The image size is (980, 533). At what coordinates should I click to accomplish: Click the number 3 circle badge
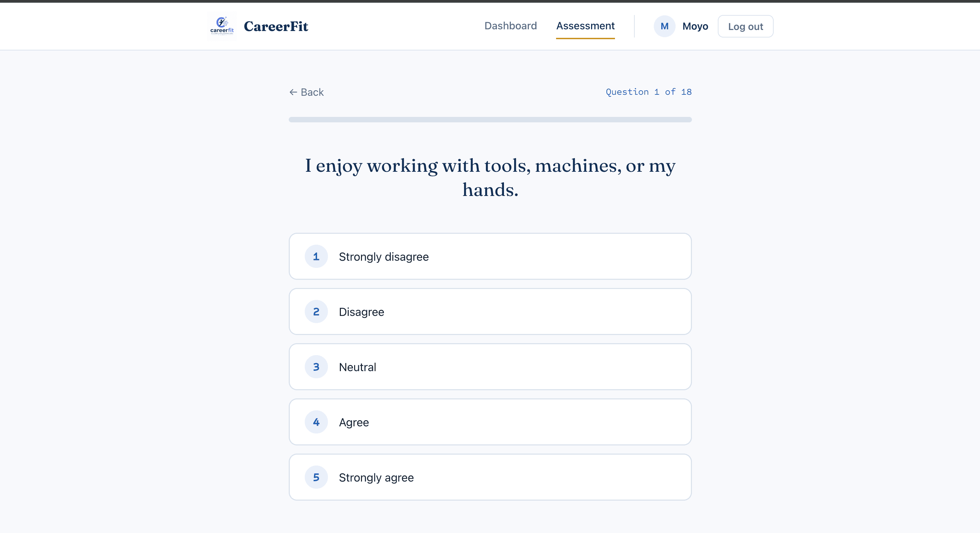[316, 367]
